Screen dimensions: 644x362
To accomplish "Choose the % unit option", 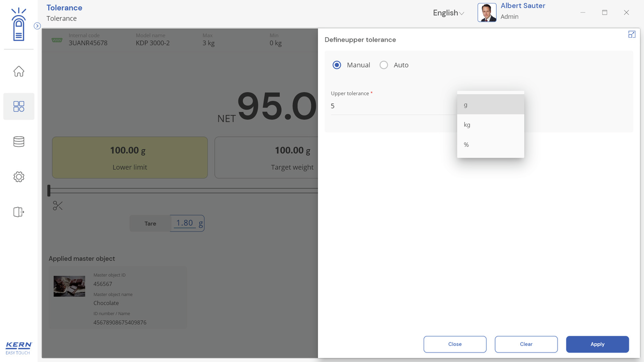I will [x=490, y=145].
